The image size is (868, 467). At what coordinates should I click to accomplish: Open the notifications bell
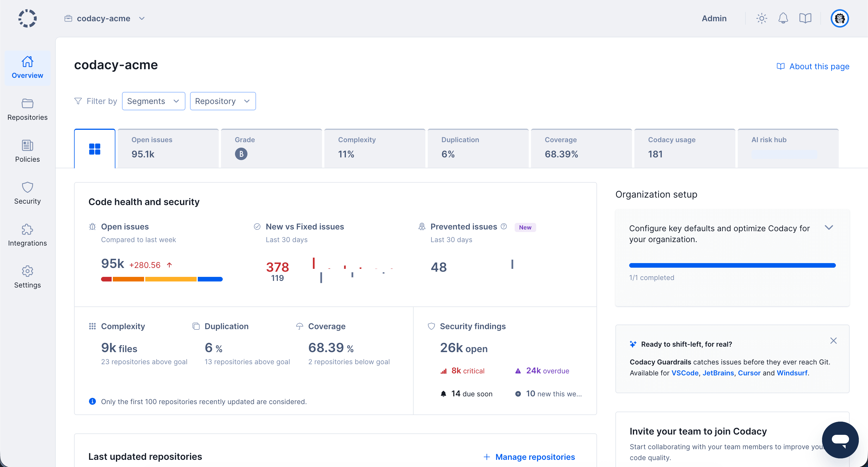(x=783, y=18)
